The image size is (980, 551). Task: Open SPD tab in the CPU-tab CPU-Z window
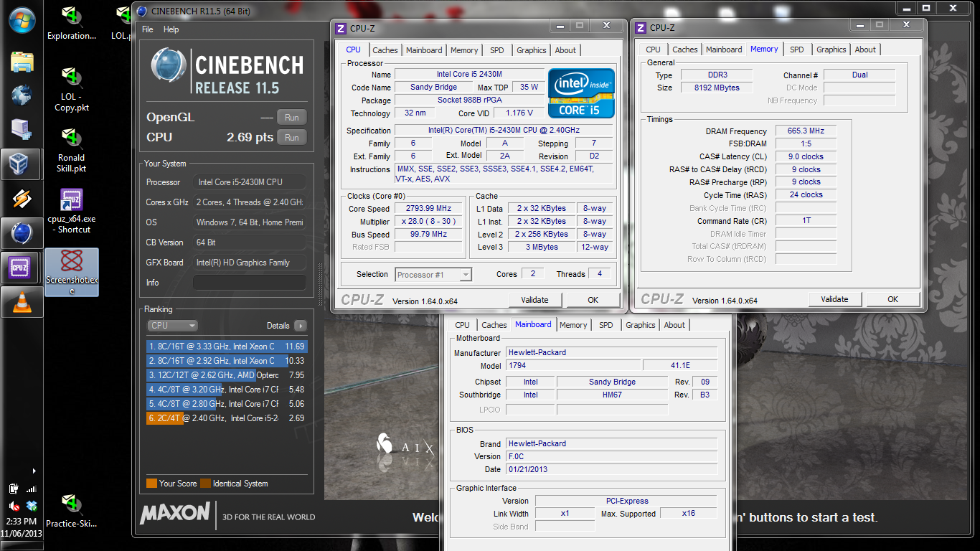pos(497,50)
